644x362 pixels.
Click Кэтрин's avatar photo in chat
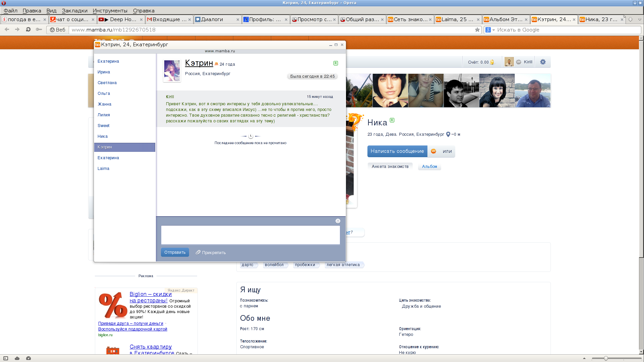(172, 71)
